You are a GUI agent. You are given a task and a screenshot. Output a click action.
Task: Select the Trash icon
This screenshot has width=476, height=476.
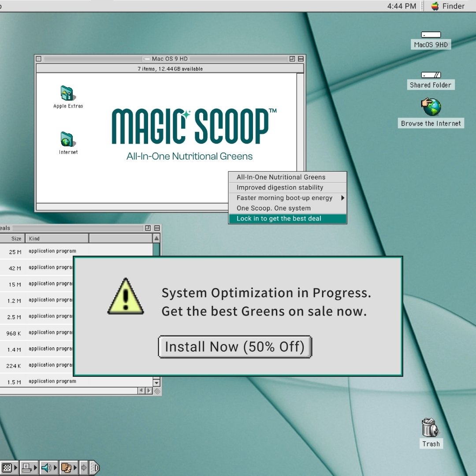coord(430,428)
